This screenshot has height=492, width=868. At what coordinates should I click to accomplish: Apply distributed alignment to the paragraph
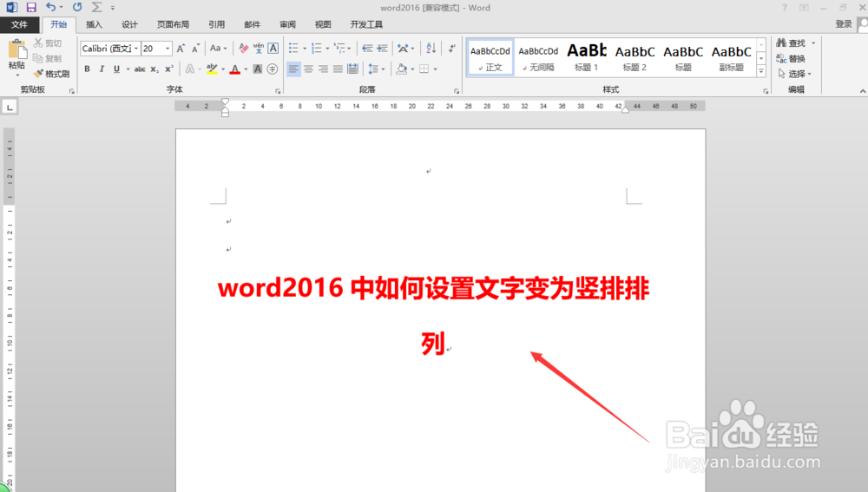(352, 69)
